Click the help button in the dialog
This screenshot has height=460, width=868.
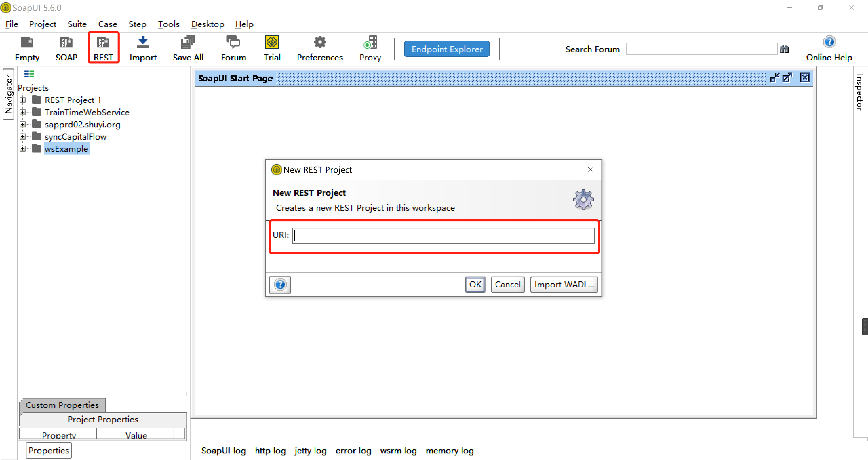click(x=280, y=284)
